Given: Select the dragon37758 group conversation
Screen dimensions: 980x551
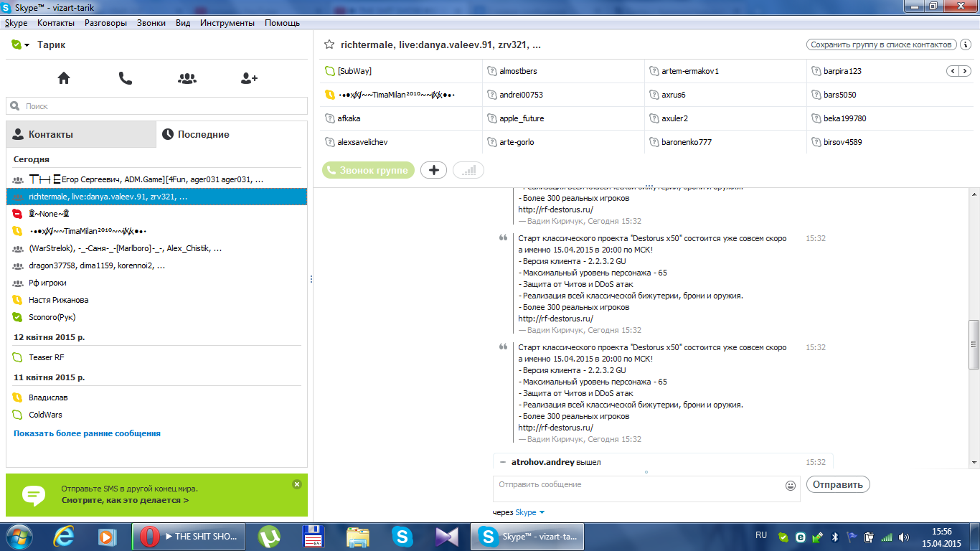Looking at the screenshot, I should 156,265.
